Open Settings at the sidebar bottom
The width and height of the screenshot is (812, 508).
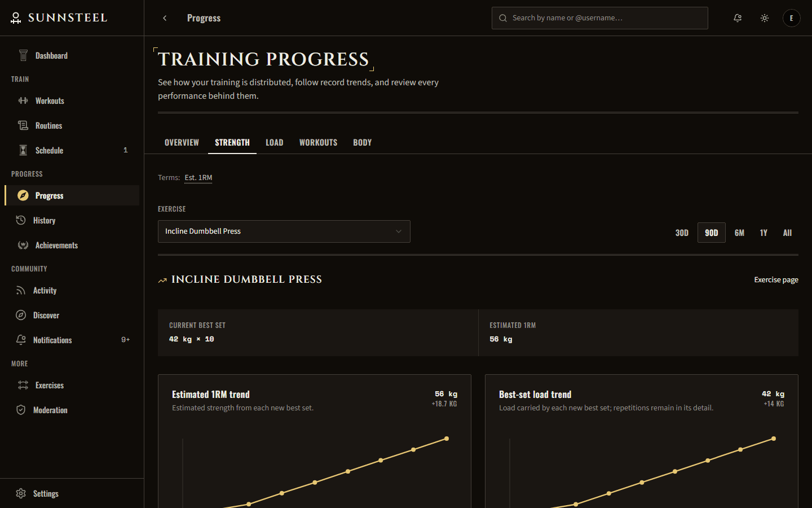(x=72, y=493)
